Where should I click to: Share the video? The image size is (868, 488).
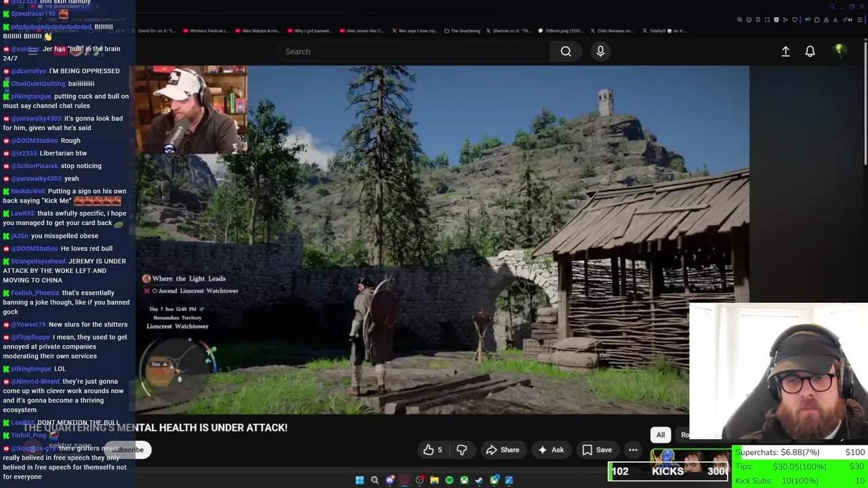point(502,450)
